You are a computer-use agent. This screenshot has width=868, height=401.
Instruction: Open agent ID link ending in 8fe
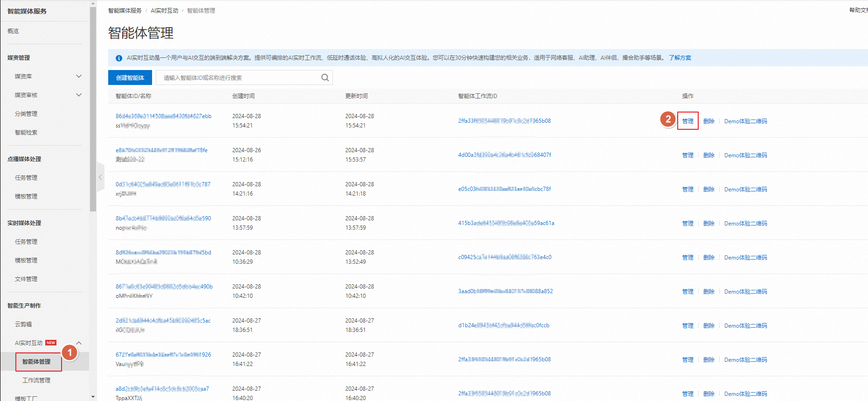tap(162, 150)
